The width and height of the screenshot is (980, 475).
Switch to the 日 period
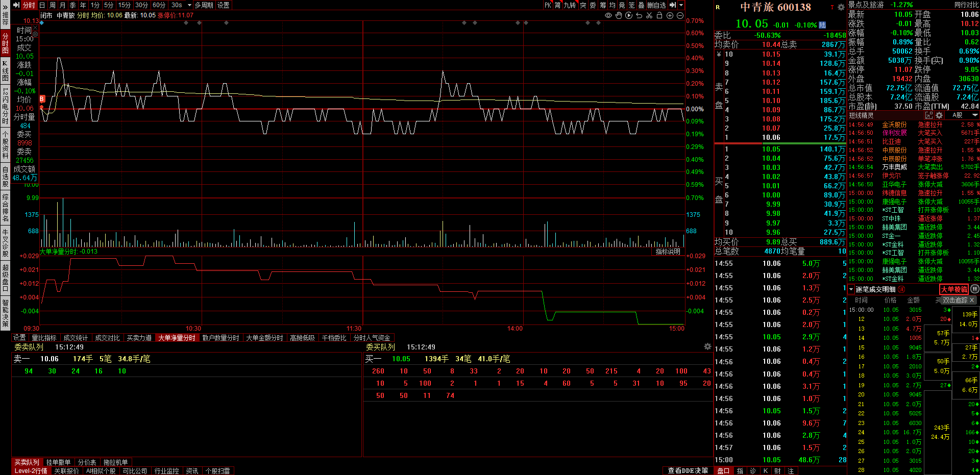point(42,5)
